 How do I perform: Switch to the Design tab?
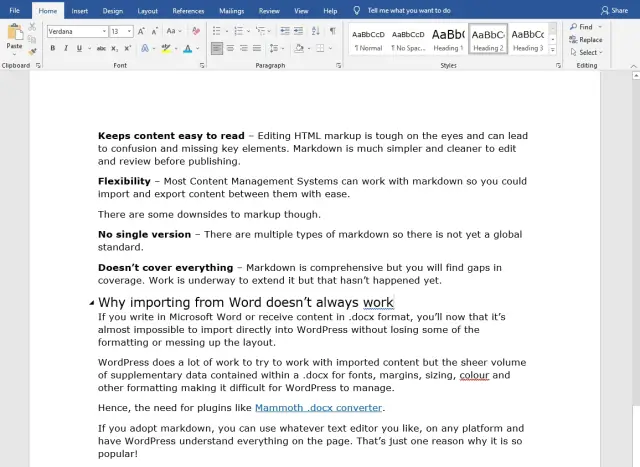point(113,11)
